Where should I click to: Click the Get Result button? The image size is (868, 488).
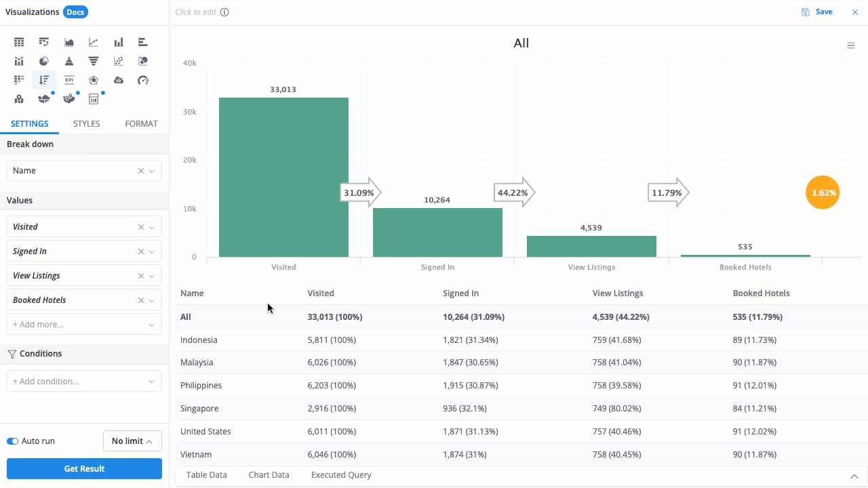[x=84, y=469]
